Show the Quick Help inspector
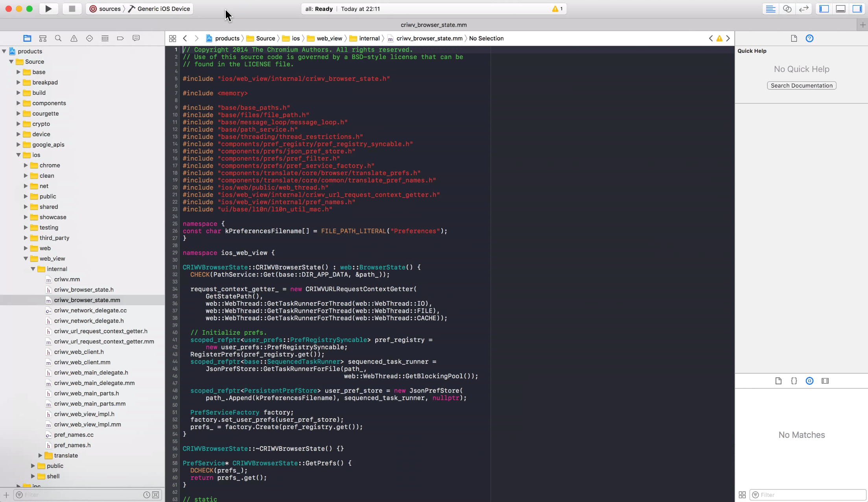 [809, 38]
